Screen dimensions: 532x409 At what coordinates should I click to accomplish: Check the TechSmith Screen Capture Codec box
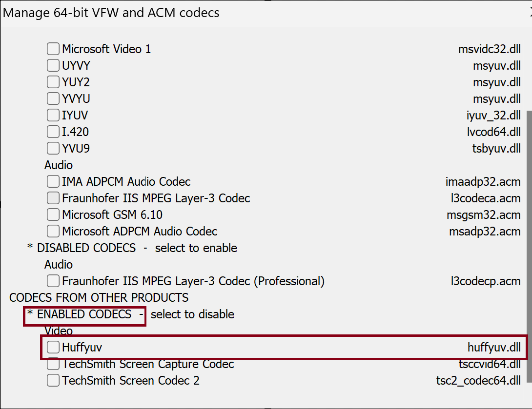(x=53, y=364)
